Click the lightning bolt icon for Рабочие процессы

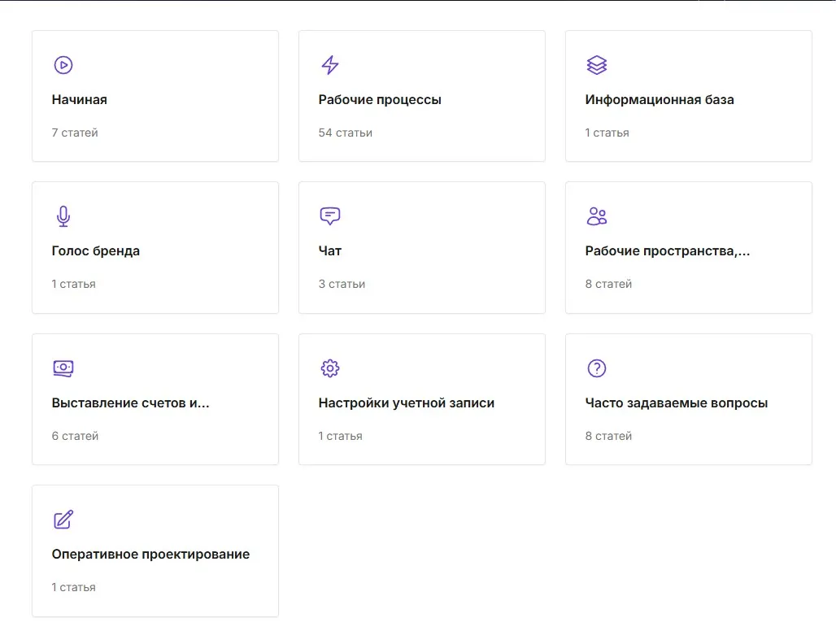(x=330, y=65)
